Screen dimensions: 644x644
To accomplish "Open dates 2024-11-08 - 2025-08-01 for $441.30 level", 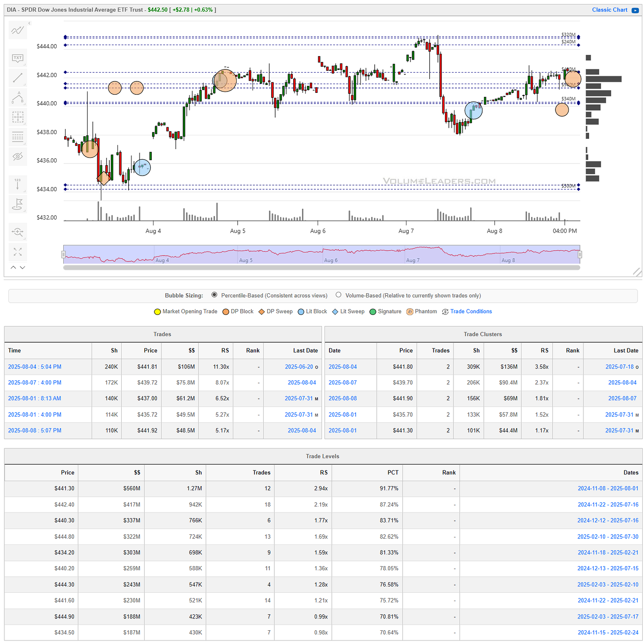I will (x=608, y=489).
